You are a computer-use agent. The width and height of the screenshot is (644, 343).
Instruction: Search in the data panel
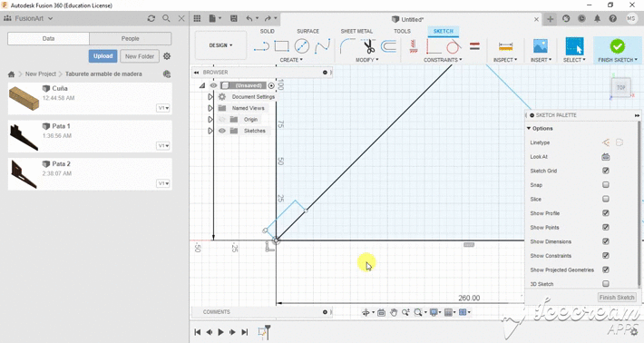pyautogui.click(x=166, y=18)
